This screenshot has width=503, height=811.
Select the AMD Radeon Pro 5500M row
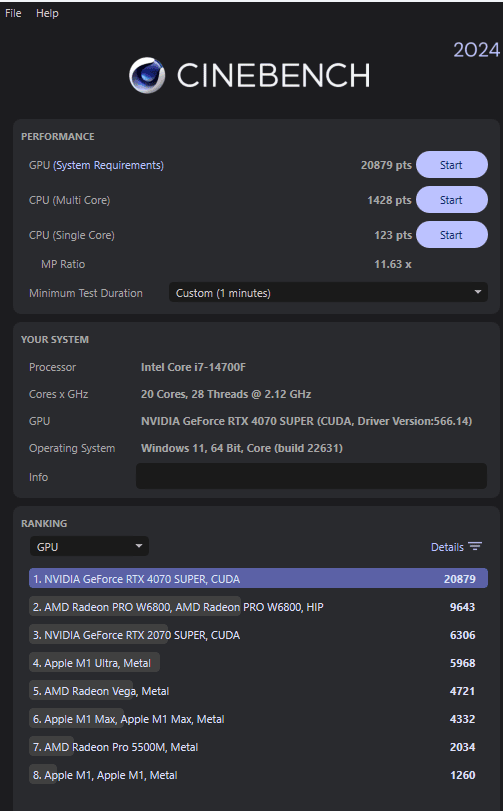tap(258, 747)
